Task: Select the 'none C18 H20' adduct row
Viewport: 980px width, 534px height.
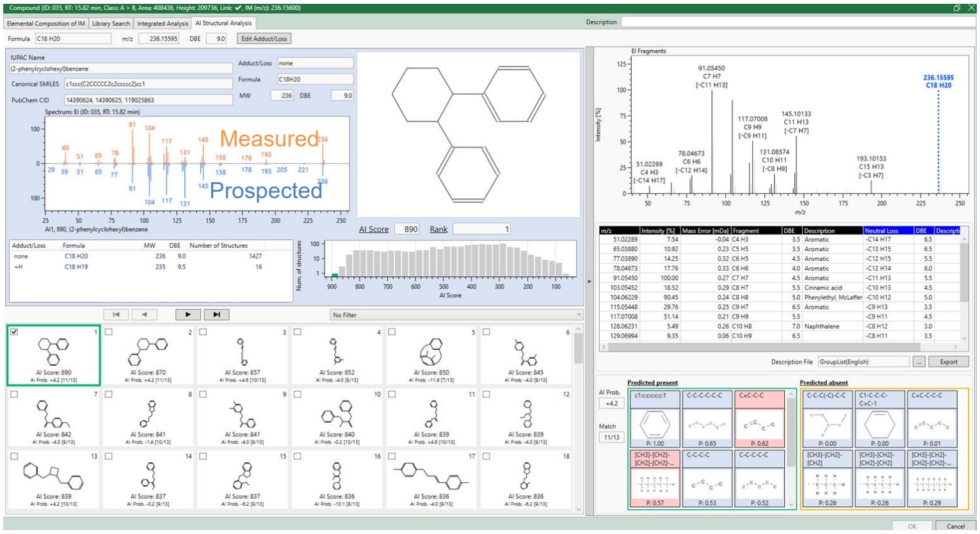Action: point(151,256)
